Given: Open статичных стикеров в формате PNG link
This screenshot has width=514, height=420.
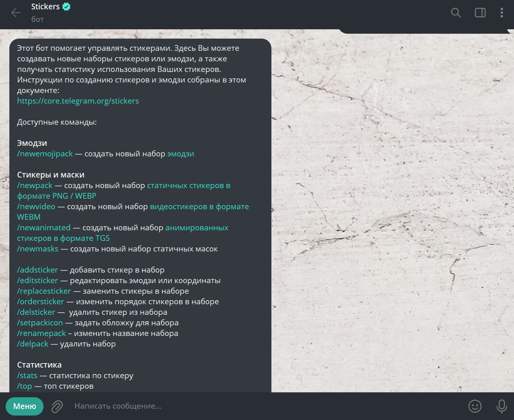Looking at the screenshot, I should (124, 191).
